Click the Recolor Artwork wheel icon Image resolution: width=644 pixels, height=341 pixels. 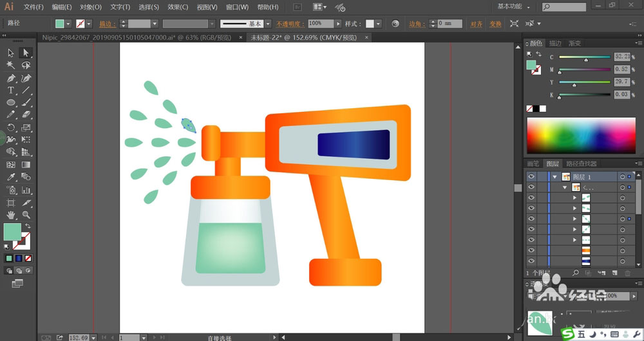click(395, 24)
